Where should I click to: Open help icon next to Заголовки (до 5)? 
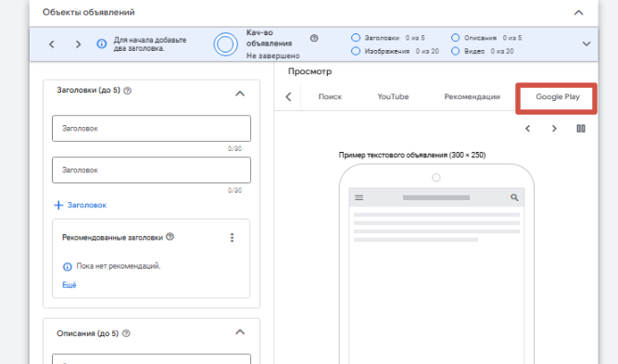click(x=127, y=91)
